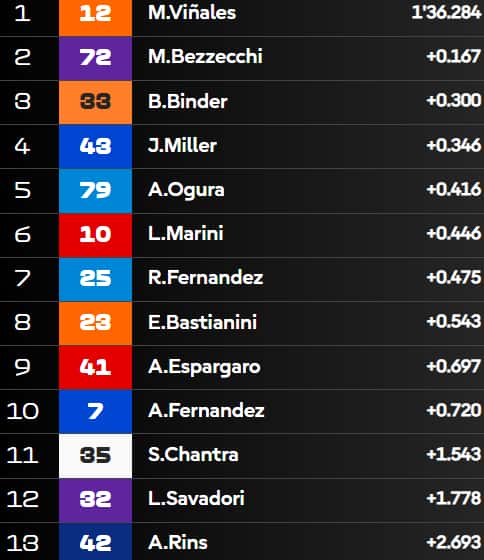484x560 pixels.
Task: Open M.Bezzecchi rider entry
Action: click(205, 57)
